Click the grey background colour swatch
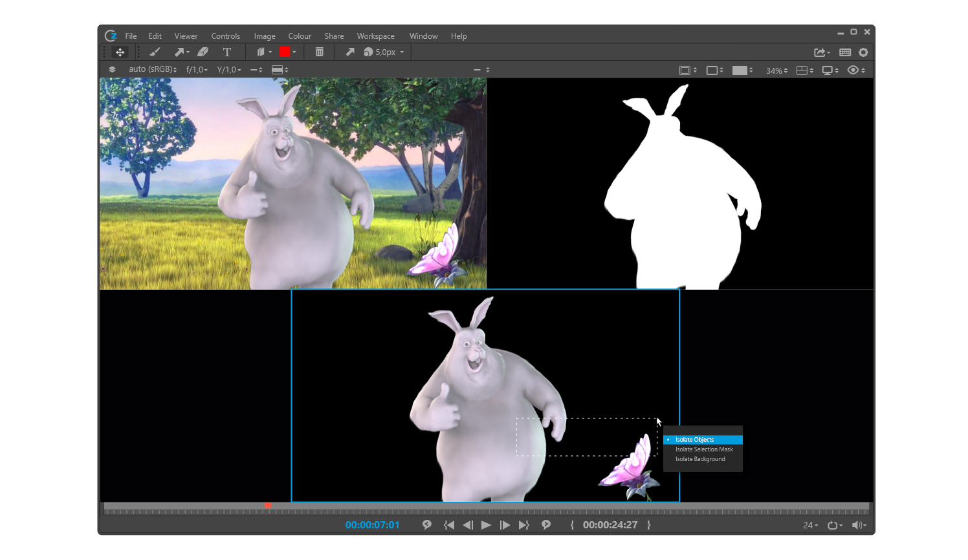This screenshot has height=560, width=968. click(x=740, y=70)
